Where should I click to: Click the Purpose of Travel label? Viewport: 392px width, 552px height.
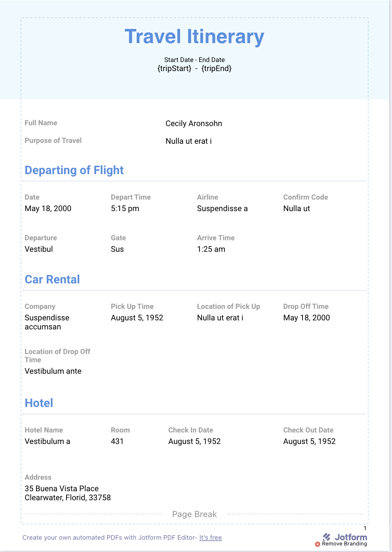pyautogui.click(x=53, y=140)
